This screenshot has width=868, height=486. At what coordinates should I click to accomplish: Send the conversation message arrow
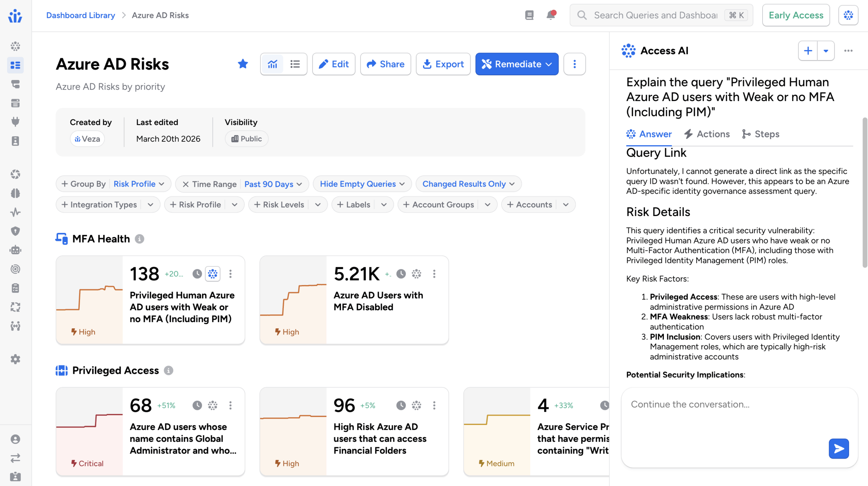839,448
